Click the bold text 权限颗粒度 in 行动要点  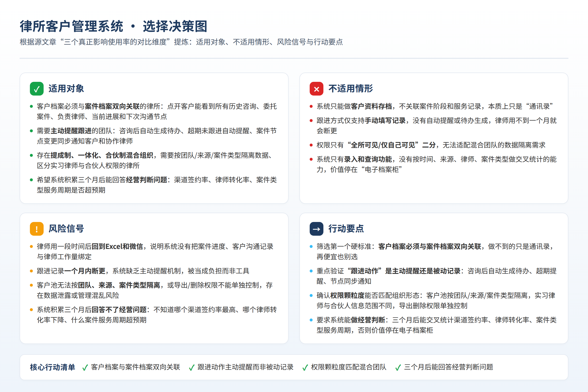click(x=347, y=295)
